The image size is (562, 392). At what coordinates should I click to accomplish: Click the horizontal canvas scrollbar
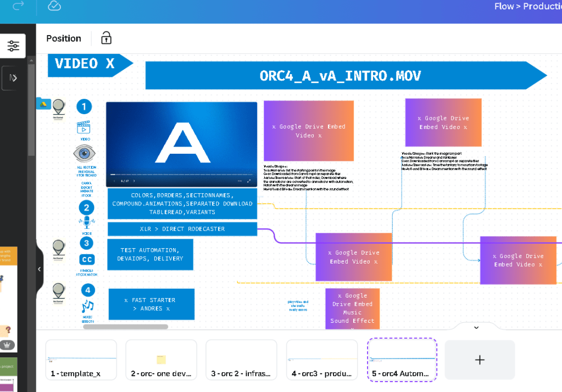click(x=125, y=327)
